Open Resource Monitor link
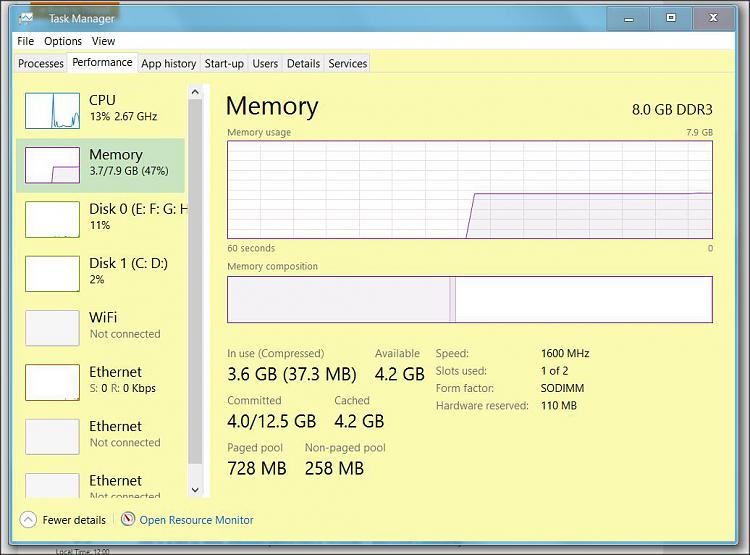The image size is (750, 555). tap(197, 520)
